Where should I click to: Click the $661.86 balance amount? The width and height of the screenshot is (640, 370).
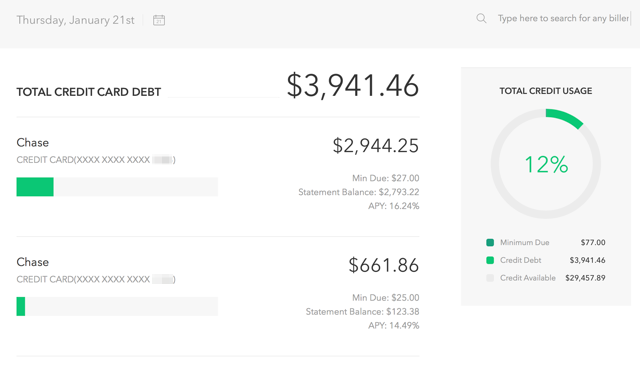point(384,265)
